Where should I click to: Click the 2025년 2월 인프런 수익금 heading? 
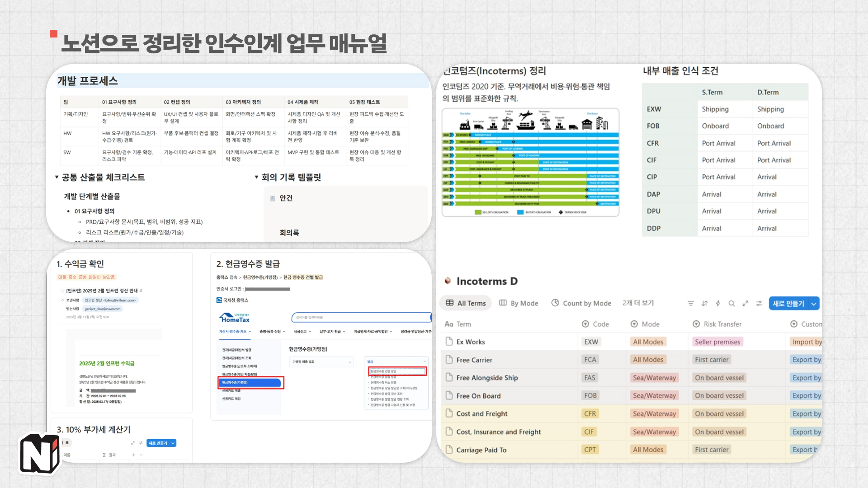107,363
